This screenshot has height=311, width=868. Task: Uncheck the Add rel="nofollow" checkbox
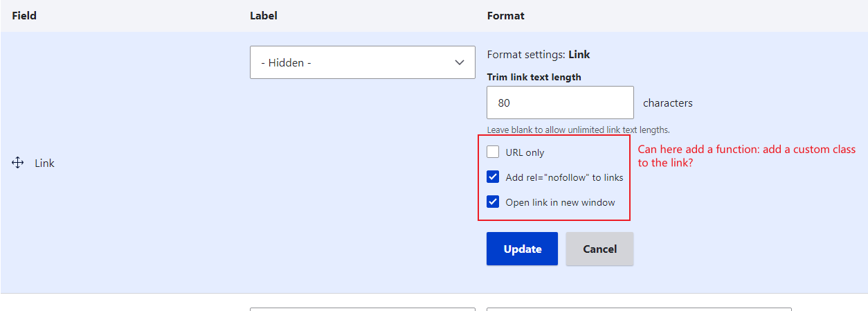click(493, 177)
